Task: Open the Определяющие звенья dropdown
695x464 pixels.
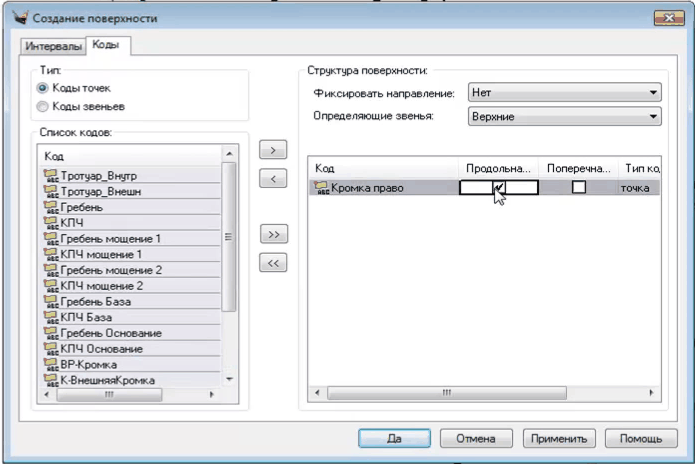Action: (565, 116)
